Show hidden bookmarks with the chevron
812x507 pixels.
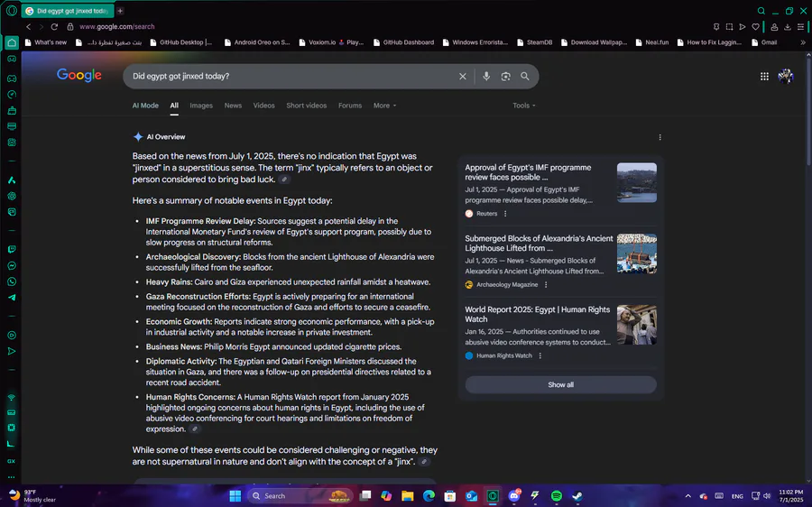803,42
